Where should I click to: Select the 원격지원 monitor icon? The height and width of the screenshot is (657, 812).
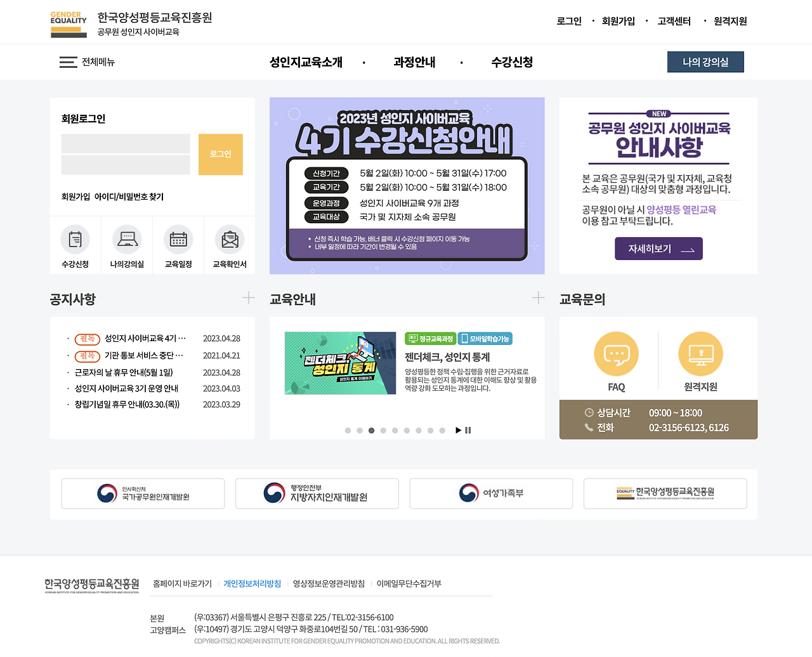700,355
